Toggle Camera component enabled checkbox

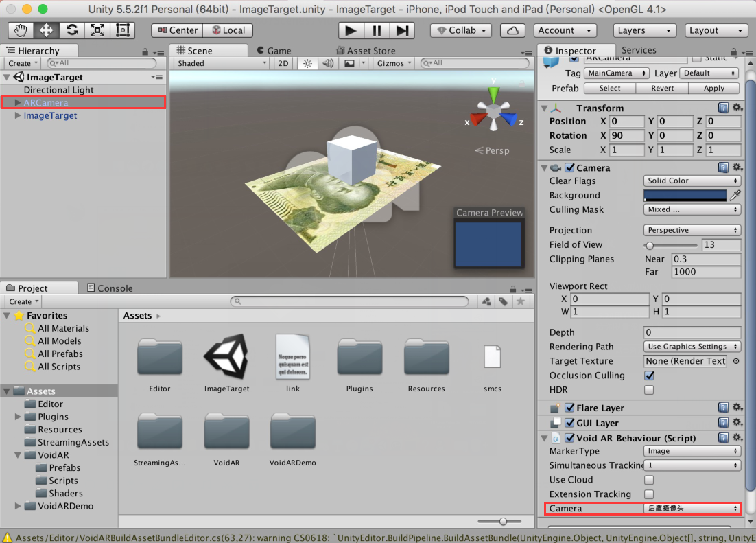point(569,167)
